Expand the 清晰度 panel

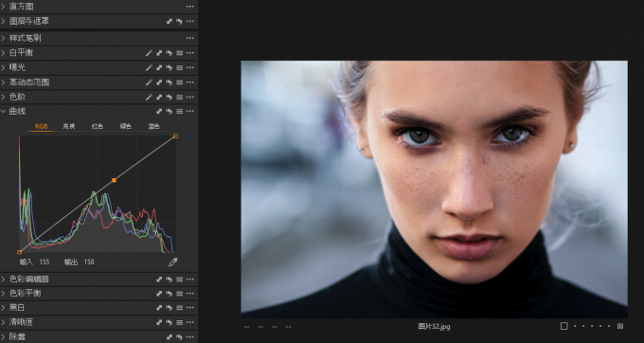(3, 322)
